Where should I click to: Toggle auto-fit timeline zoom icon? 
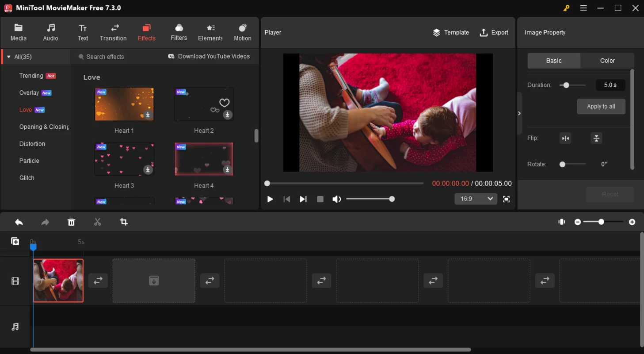pyautogui.click(x=561, y=222)
